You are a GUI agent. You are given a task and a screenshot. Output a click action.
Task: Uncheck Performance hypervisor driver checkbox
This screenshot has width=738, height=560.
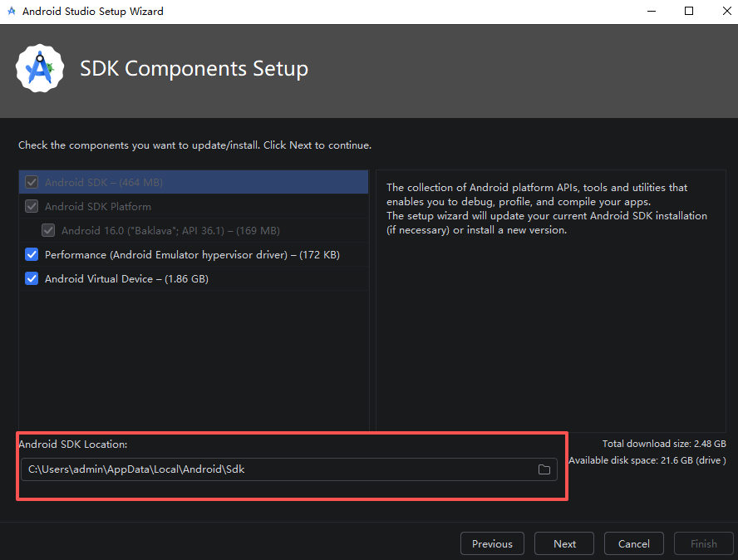pos(32,254)
